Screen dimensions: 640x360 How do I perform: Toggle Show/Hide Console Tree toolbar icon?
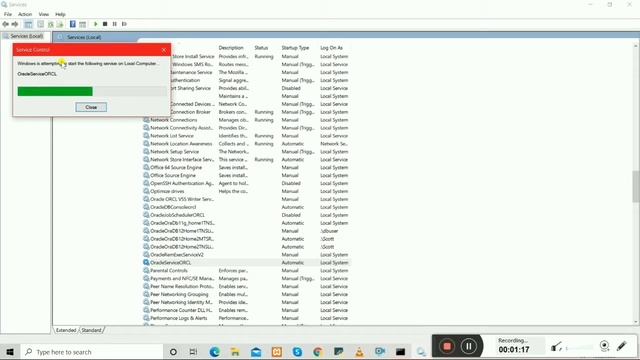coord(28,24)
